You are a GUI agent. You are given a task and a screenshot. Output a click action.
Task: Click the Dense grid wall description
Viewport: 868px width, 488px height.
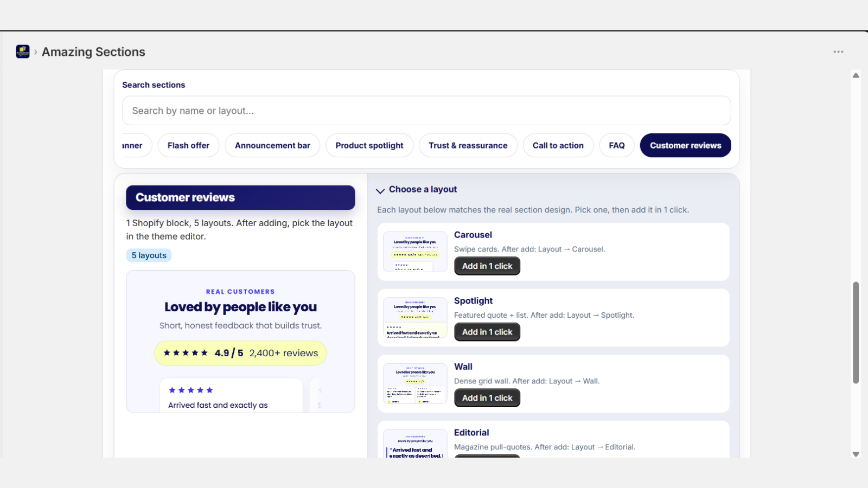[x=527, y=381]
